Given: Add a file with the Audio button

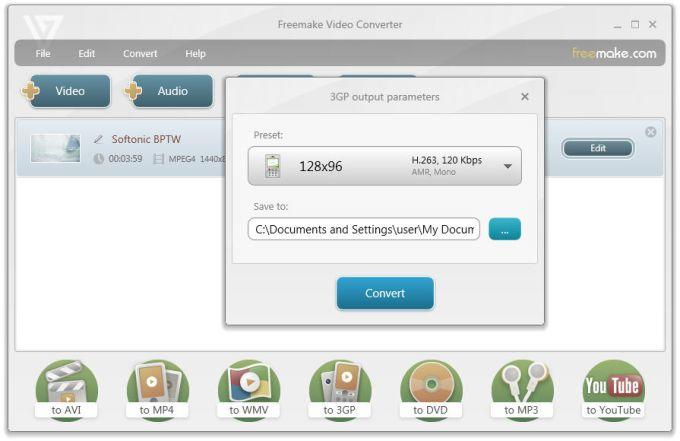Looking at the screenshot, I should pos(169,91).
